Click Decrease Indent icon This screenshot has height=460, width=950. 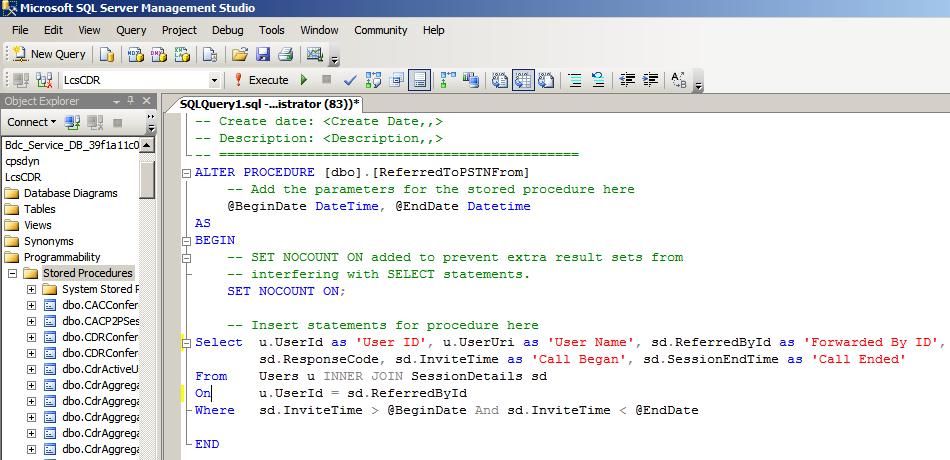627,80
